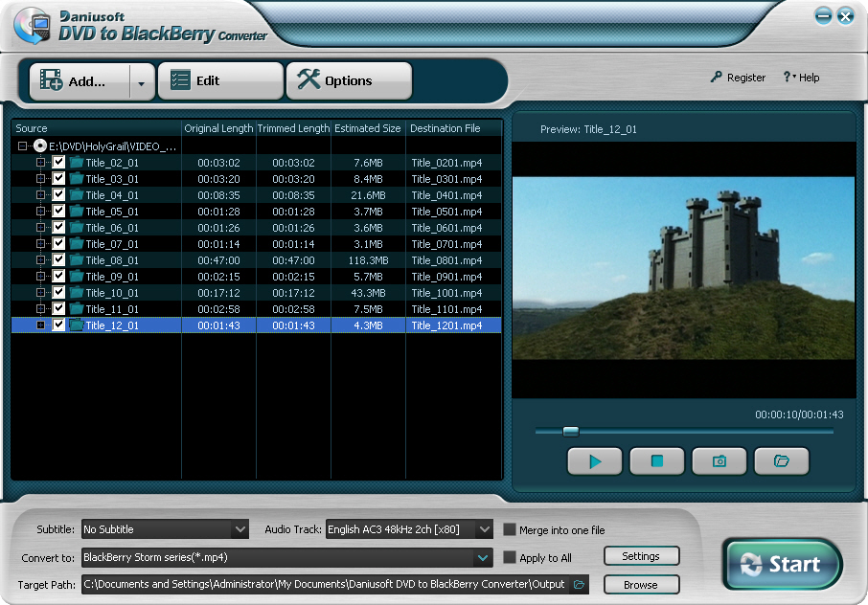Click folder icon of Title_05_01
868x605 pixels.
(x=77, y=211)
